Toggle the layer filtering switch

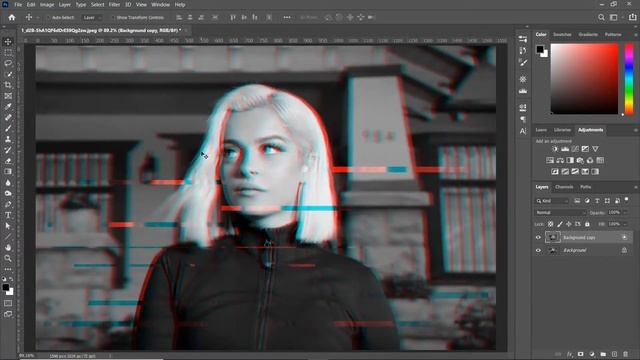point(627,200)
